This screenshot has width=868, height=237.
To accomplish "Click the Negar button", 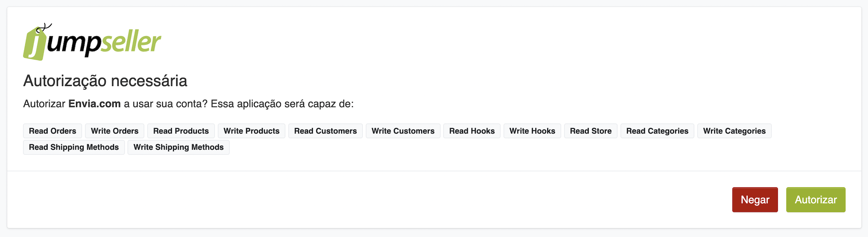I will (755, 200).
